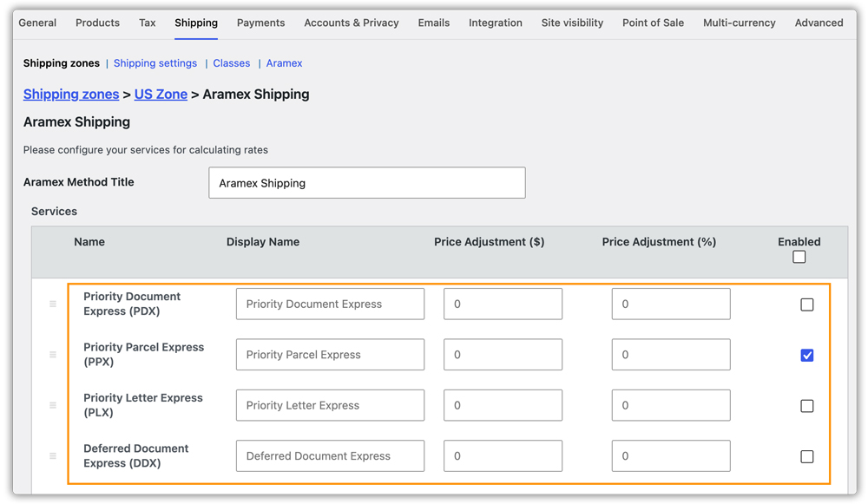Open the General settings tab
Image resolution: width=868 pixels, height=504 pixels.
(37, 23)
